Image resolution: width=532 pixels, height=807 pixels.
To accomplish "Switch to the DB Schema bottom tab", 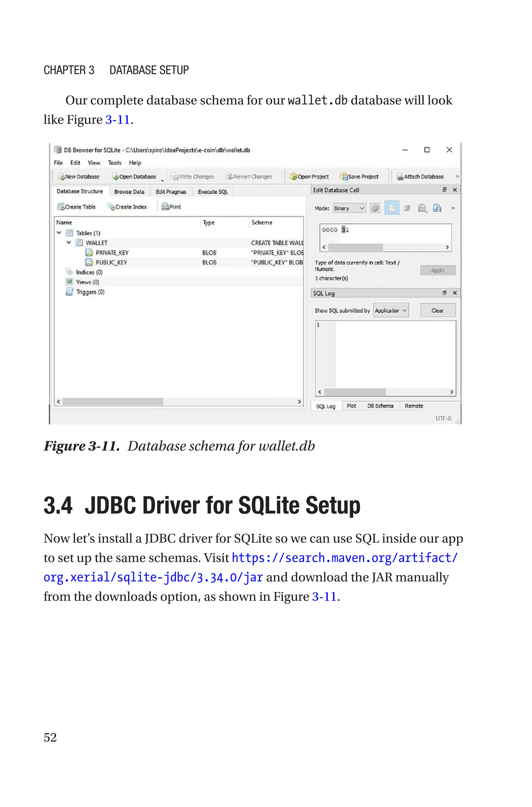I will [380, 406].
